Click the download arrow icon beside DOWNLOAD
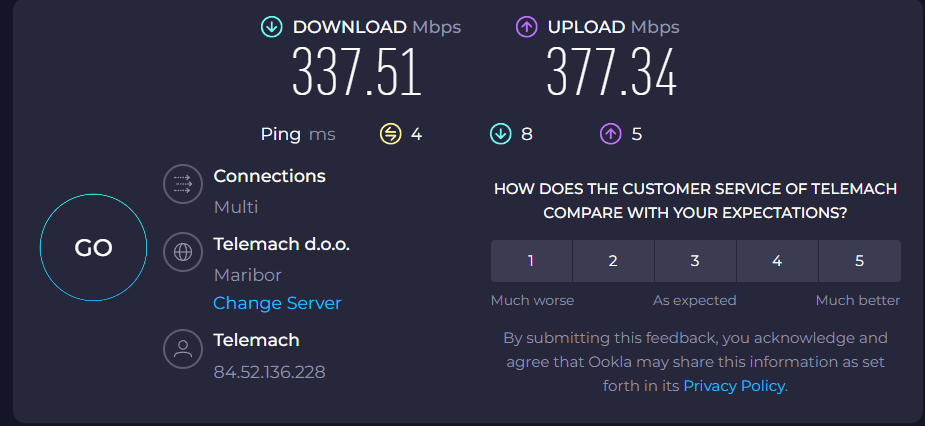Image resolution: width=925 pixels, height=426 pixels. pos(271,27)
